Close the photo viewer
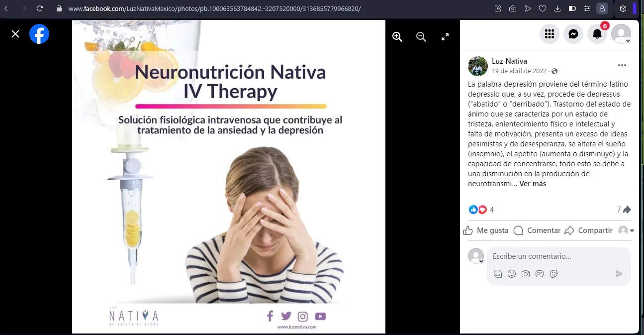The image size is (644, 335). pos(15,34)
